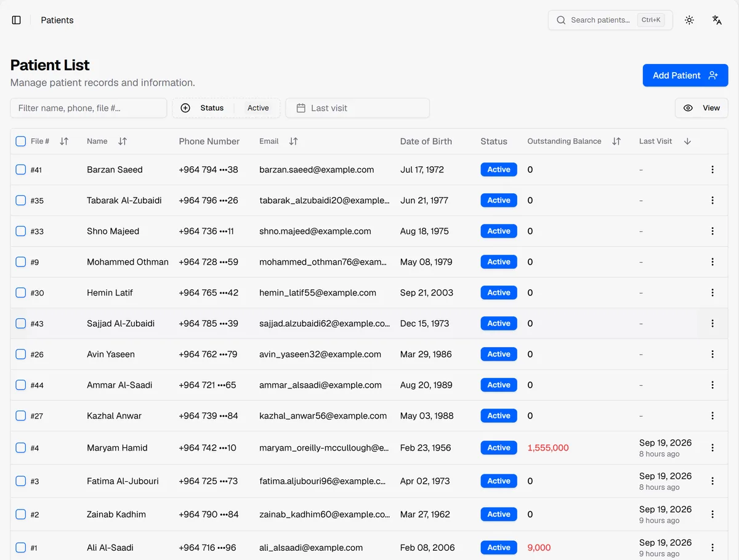Tick the select-all checkbox in table header
This screenshot has width=739, height=560.
[x=20, y=142]
